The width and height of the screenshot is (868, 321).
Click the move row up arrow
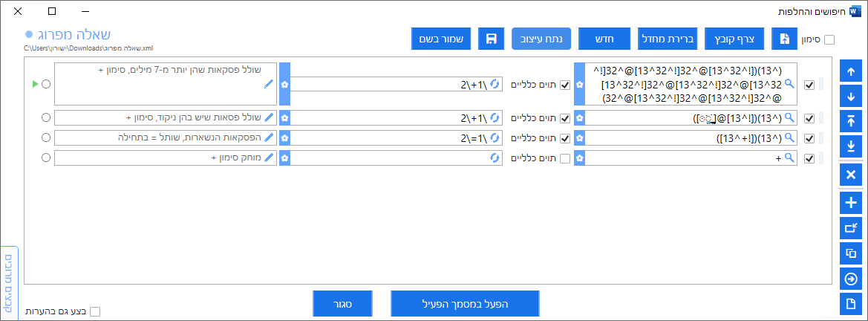(851, 72)
